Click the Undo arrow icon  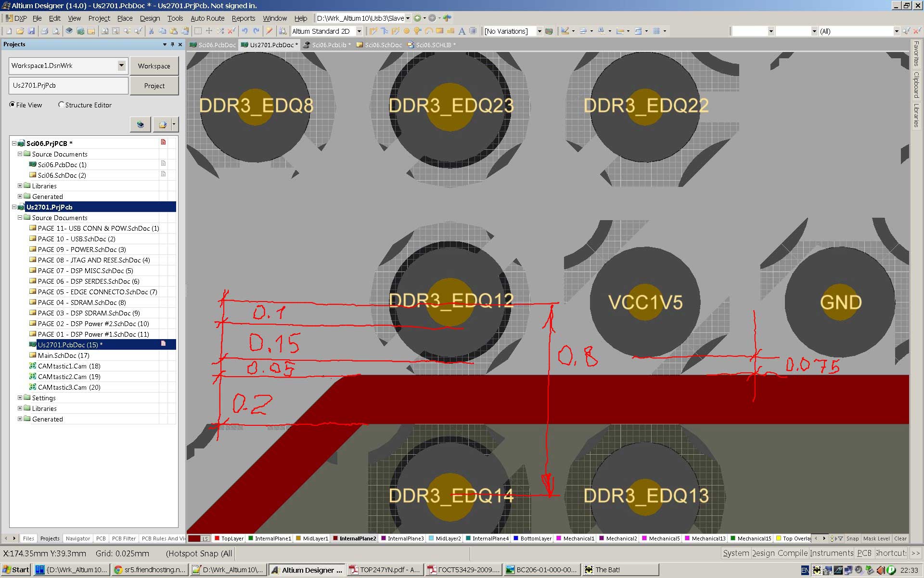point(245,31)
